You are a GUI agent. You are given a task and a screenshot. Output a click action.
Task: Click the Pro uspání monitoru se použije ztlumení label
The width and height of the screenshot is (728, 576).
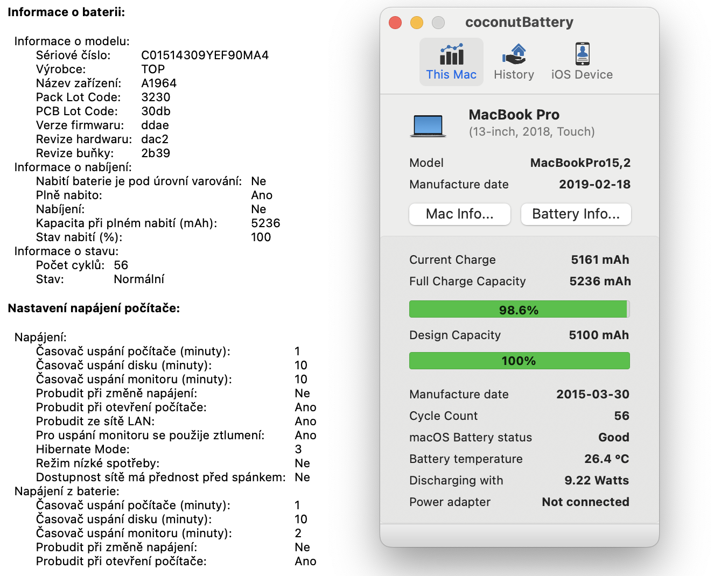[150, 435]
